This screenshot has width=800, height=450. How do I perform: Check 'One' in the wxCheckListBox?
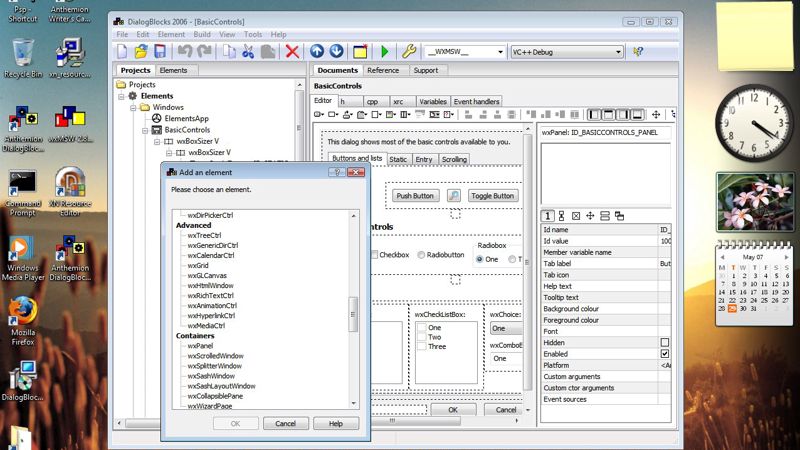coord(422,328)
